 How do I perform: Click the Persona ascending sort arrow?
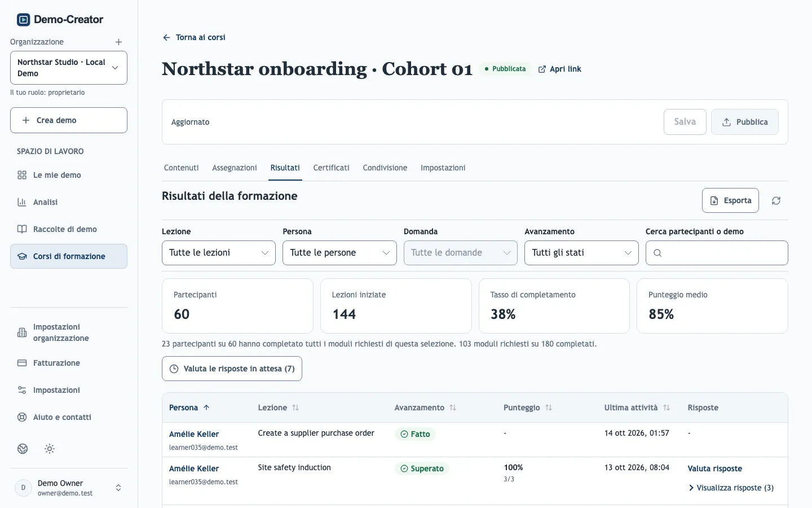pos(206,408)
